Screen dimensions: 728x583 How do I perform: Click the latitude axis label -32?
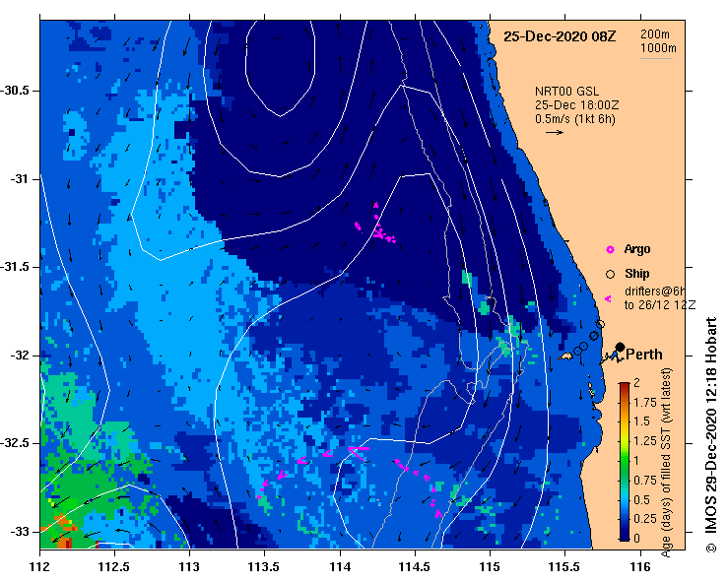pos(20,356)
